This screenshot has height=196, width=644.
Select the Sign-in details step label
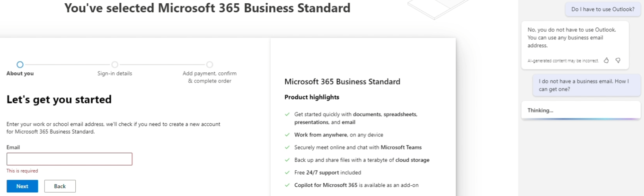click(x=115, y=74)
